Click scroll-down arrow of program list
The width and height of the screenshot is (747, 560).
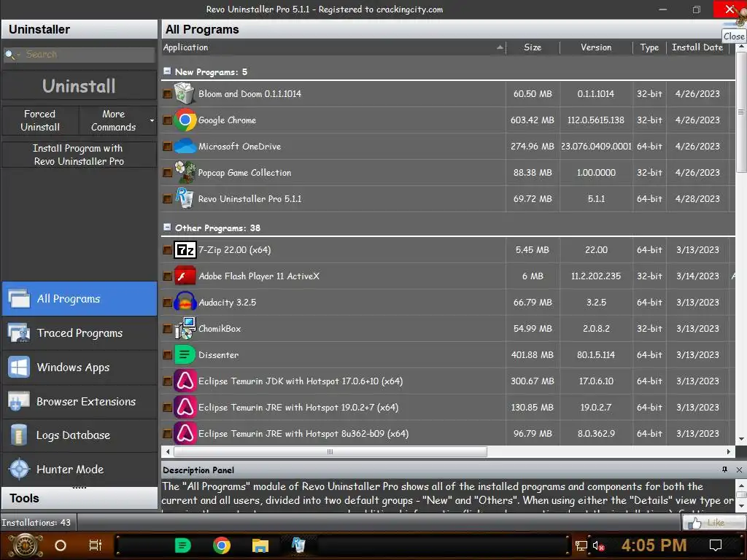pyautogui.click(x=741, y=439)
